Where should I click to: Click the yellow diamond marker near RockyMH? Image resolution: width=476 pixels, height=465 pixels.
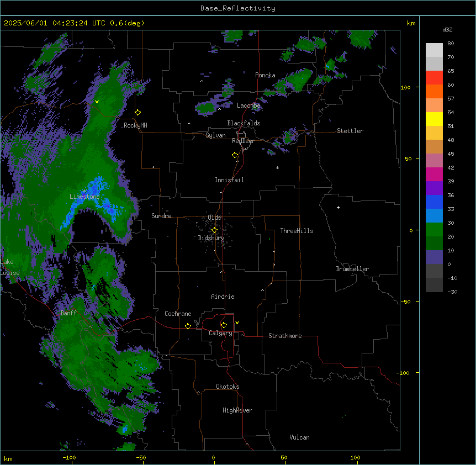(138, 113)
